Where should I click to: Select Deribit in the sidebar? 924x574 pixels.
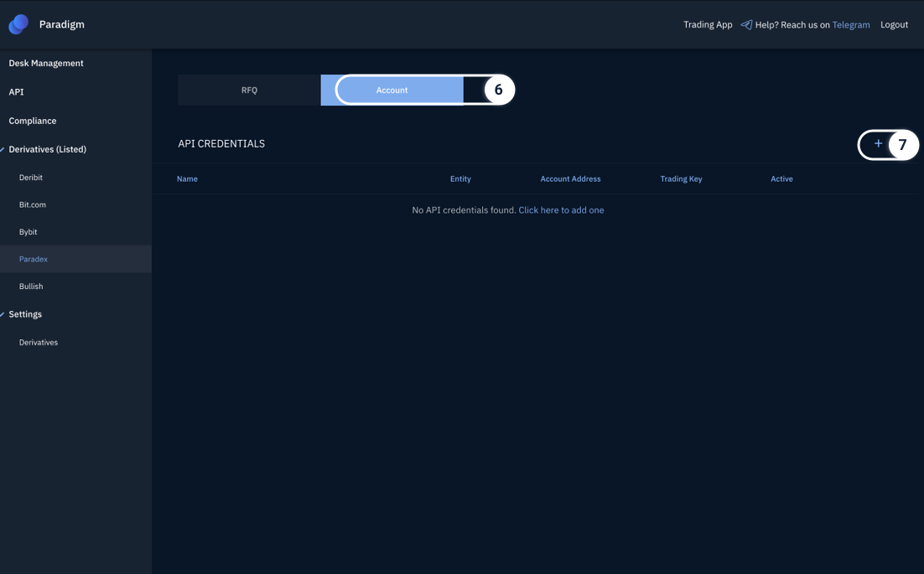click(x=31, y=177)
